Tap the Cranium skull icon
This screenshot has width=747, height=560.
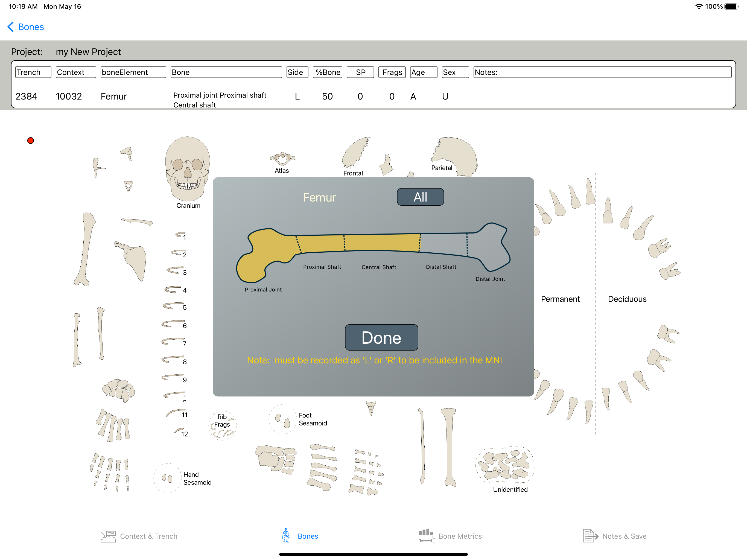[187, 168]
